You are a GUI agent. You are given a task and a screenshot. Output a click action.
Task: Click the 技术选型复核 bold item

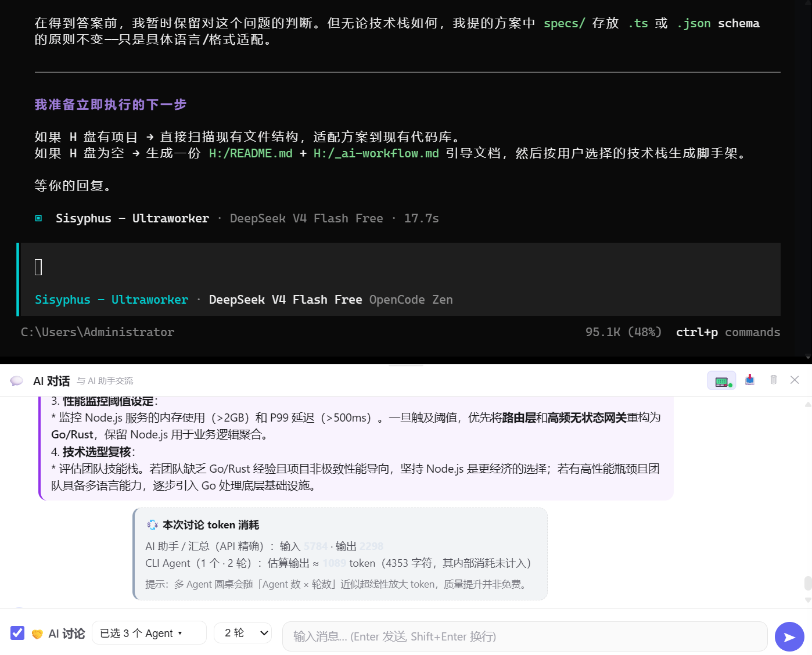pos(97,452)
